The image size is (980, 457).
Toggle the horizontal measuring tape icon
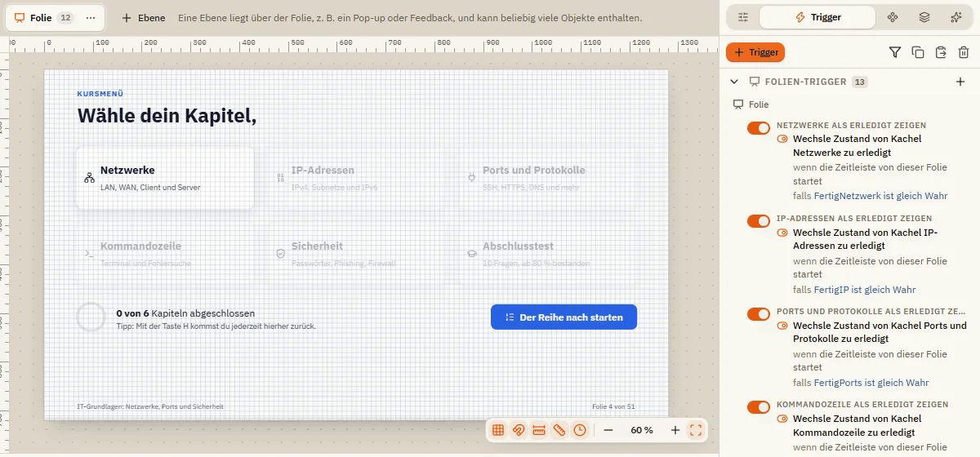point(539,430)
